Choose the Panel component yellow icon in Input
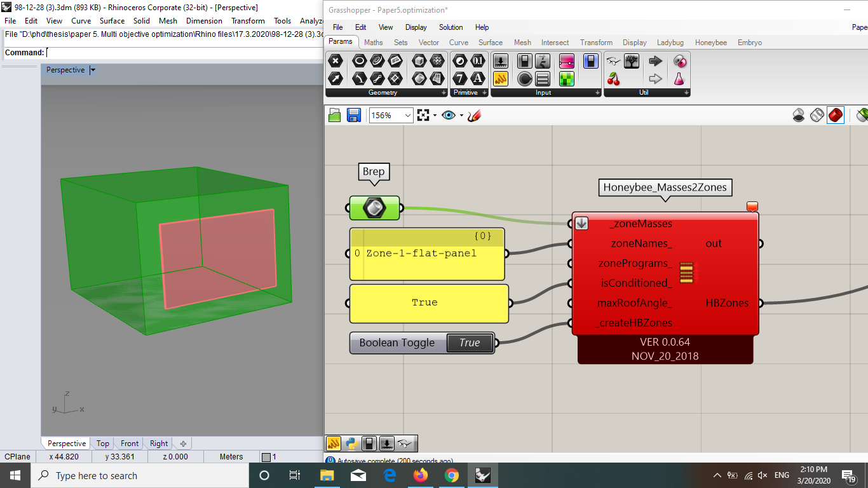 (x=501, y=79)
